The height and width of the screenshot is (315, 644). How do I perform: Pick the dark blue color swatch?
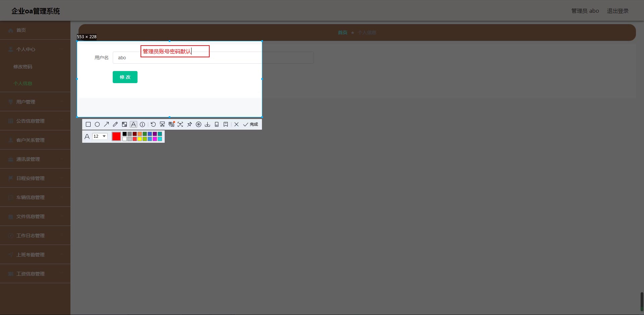pyautogui.click(x=150, y=134)
